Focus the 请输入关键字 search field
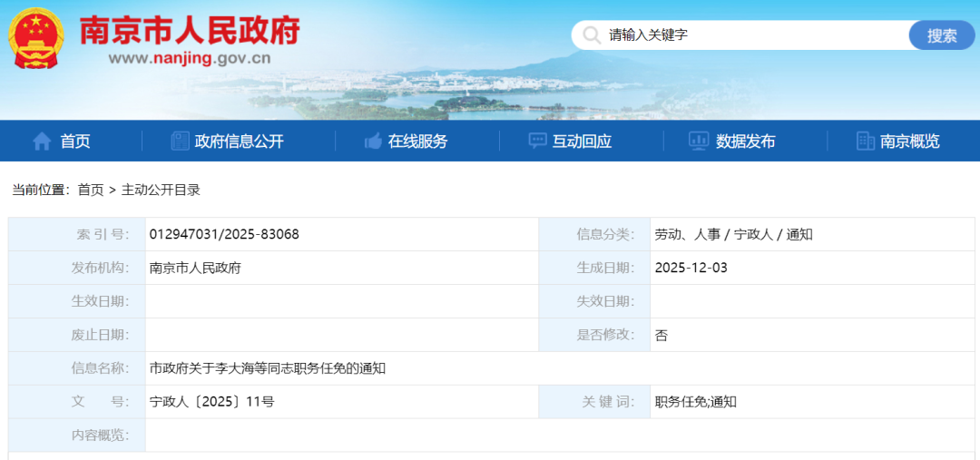The height and width of the screenshot is (460, 980). click(753, 35)
